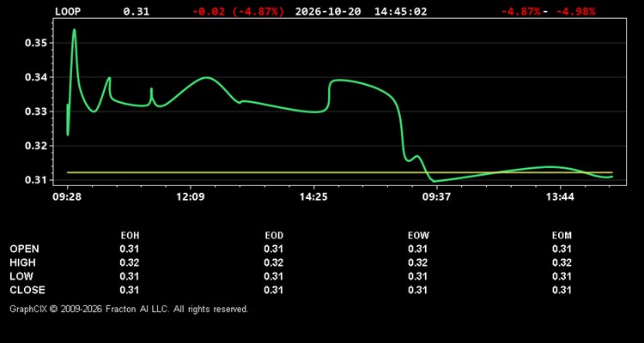Click the 09:28 time axis label
The width and height of the screenshot is (644, 343).
pyautogui.click(x=67, y=197)
